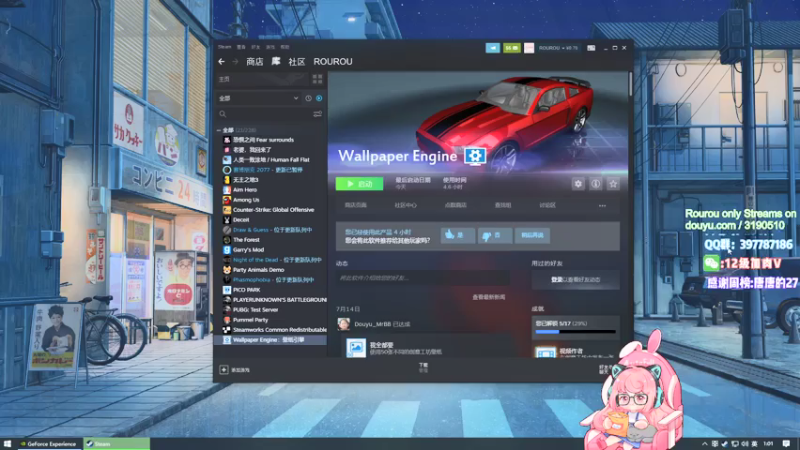Click the achievements progress bar
The image size is (800, 450).
[x=576, y=332]
